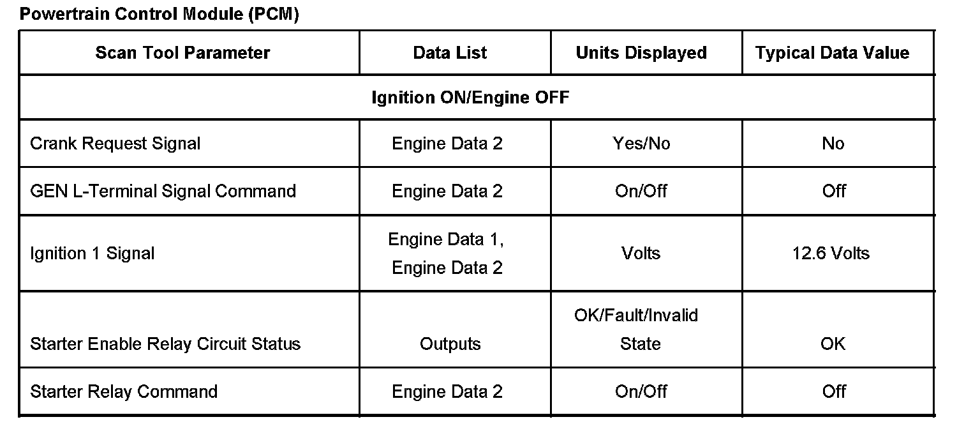This screenshot has width=980, height=424.
Task: Select the Ignition 1 Signal parameter
Action: point(92,254)
